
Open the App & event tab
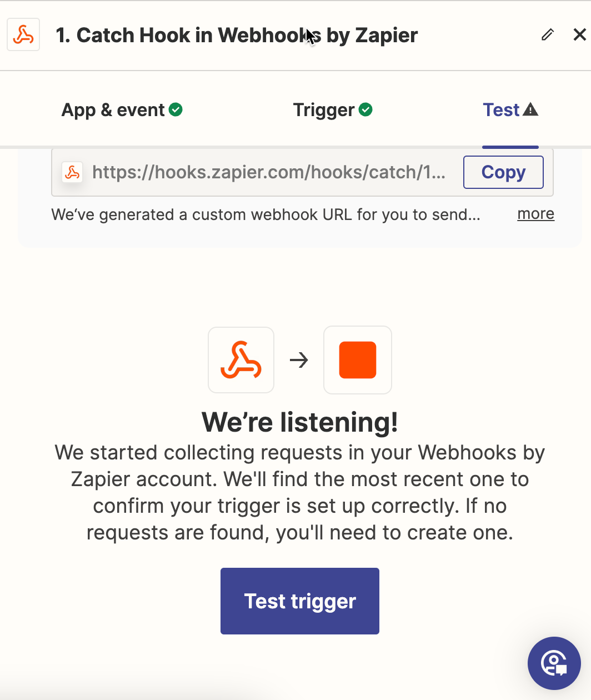coord(113,110)
